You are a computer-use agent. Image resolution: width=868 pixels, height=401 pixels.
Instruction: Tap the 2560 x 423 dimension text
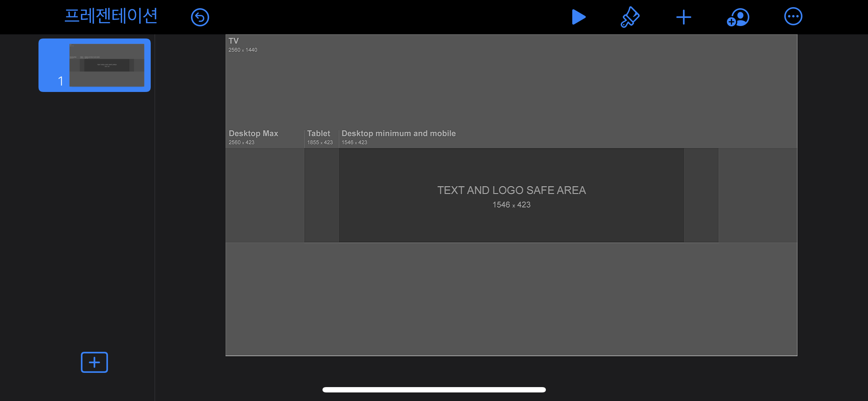(x=241, y=142)
